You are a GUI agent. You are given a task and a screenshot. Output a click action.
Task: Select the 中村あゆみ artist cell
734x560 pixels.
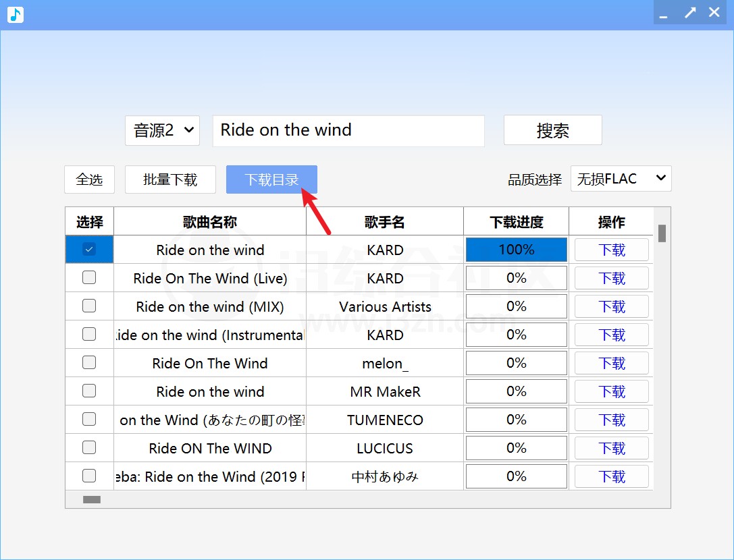tap(385, 476)
